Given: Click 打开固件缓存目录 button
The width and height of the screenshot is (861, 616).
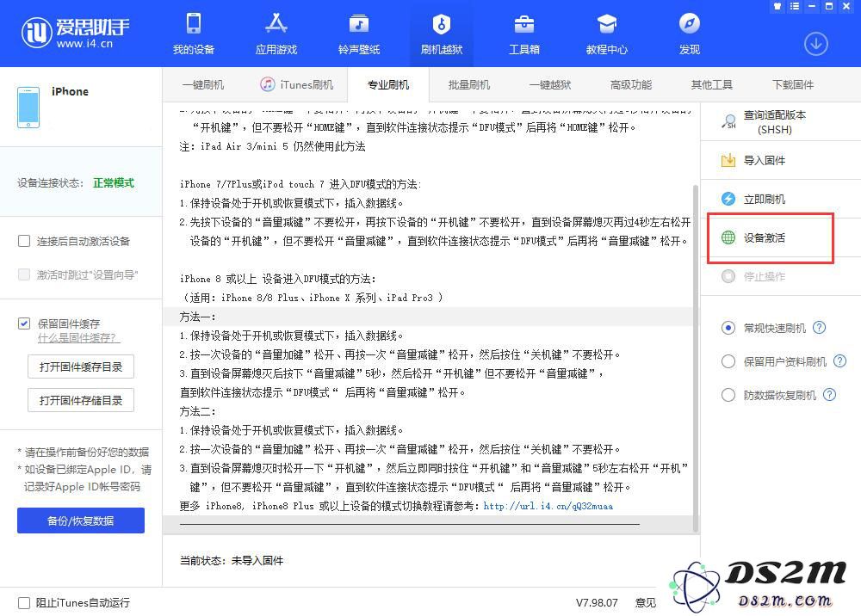Looking at the screenshot, I should coord(81,367).
